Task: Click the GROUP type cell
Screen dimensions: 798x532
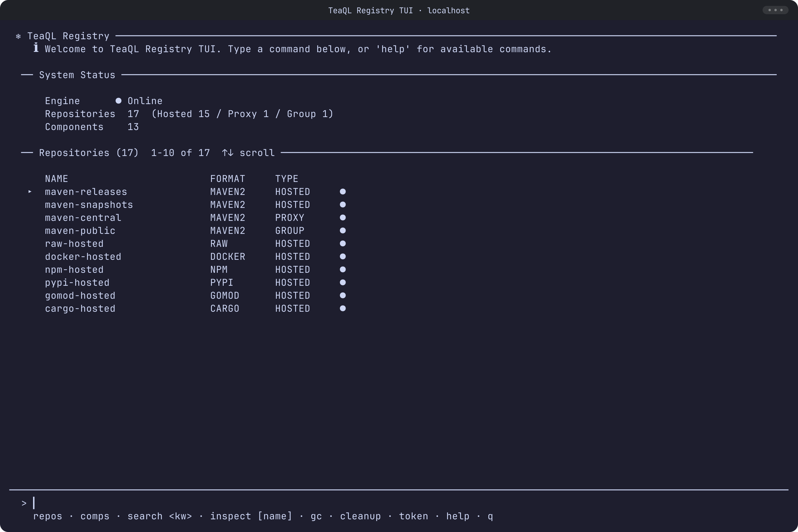Action: pyautogui.click(x=290, y=231)
